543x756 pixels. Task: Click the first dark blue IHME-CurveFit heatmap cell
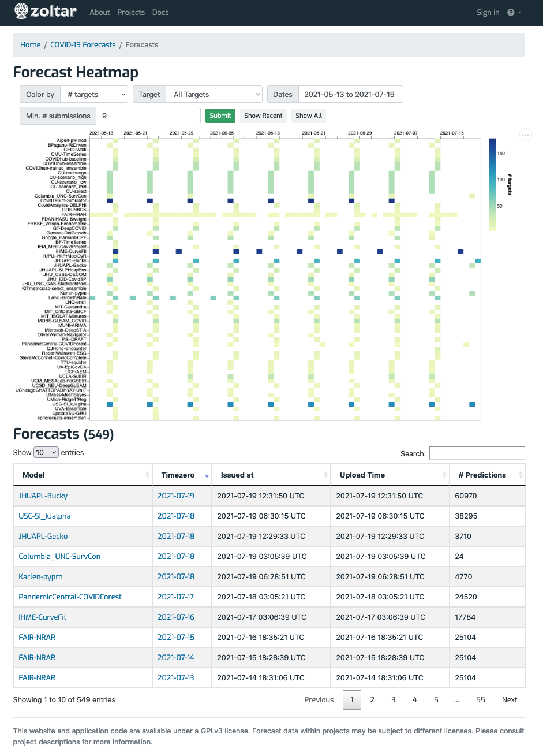point(115,252)
